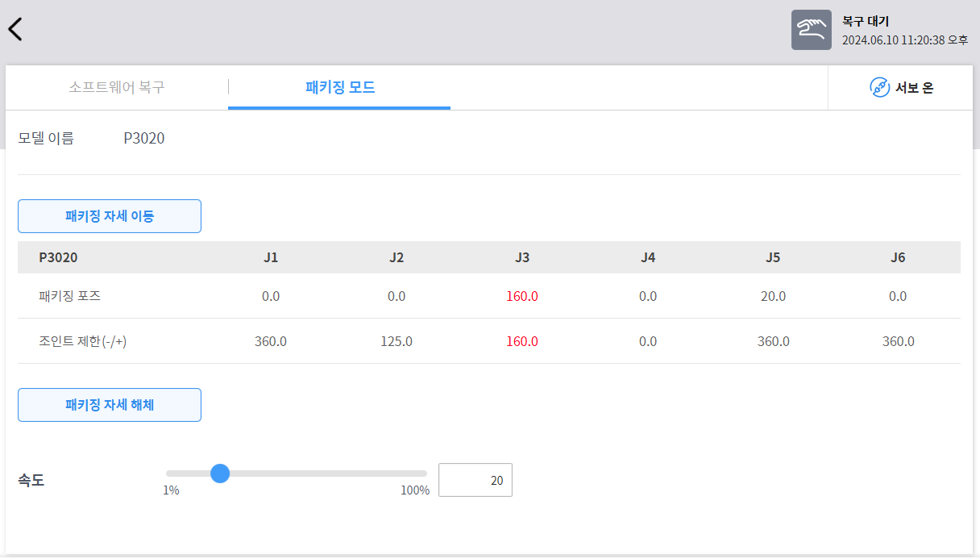
Task: Click the J2 joint limit value 125.0
Action: tap(397, 341)
